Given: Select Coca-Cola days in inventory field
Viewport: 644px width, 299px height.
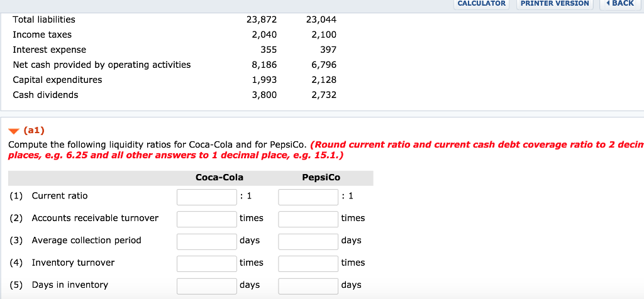Looking at the screenshot, I should coord(206,285).
